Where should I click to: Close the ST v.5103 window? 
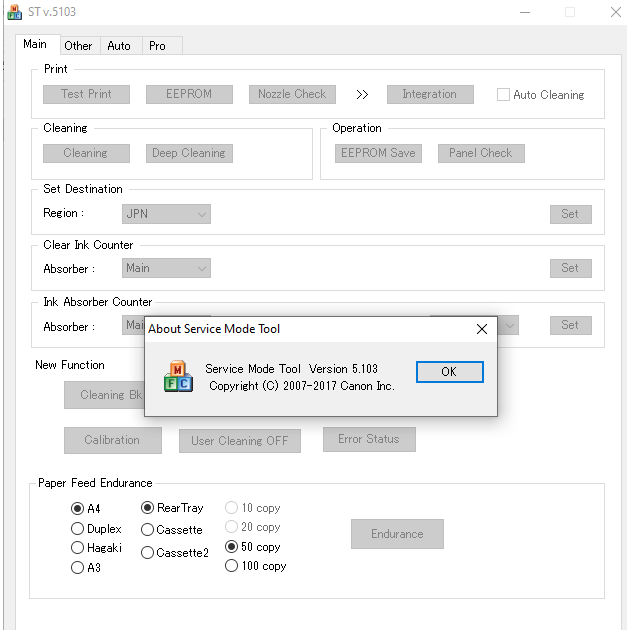[615, 12]
